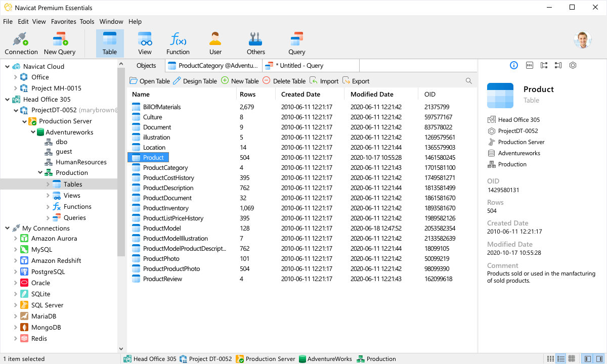The height and width of the screenshot is (364, 607).
Task: Select the Query toolbar icon
Action: pyautogui.click(x=297, y=43)
